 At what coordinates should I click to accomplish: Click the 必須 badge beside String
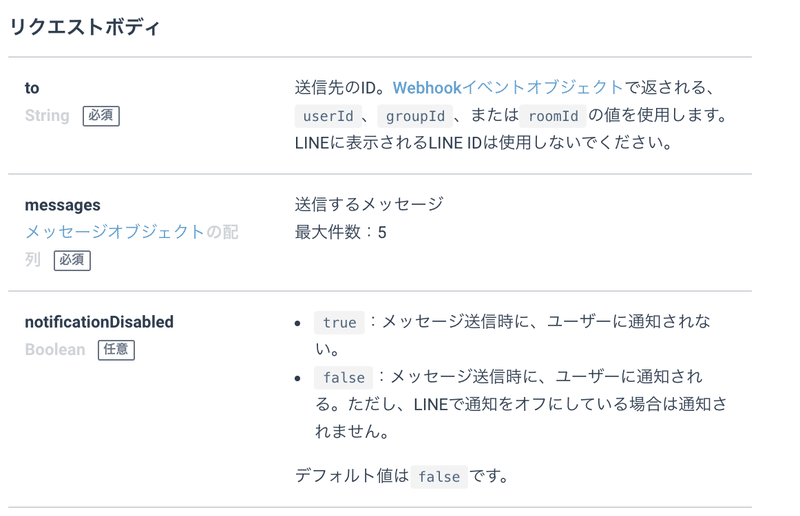(x=101, y=116)
